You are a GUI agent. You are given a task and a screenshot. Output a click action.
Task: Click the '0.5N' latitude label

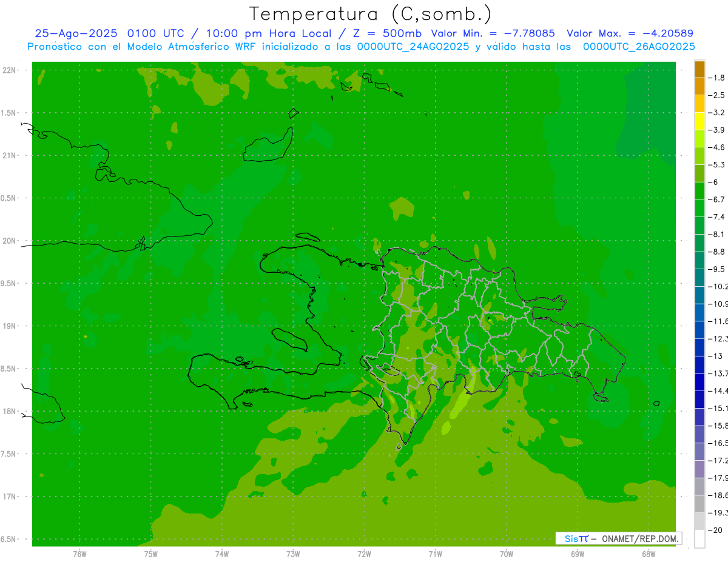(x=9, y=198)
